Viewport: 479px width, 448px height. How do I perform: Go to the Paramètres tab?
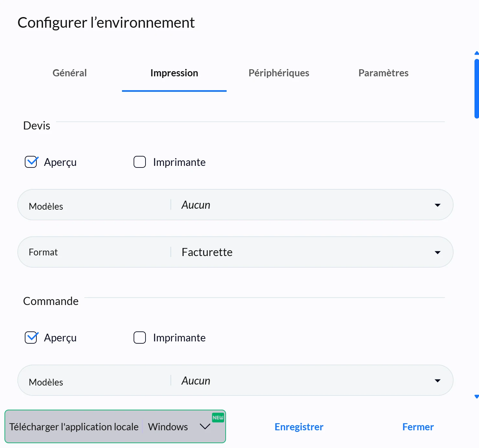pos(383,73)
